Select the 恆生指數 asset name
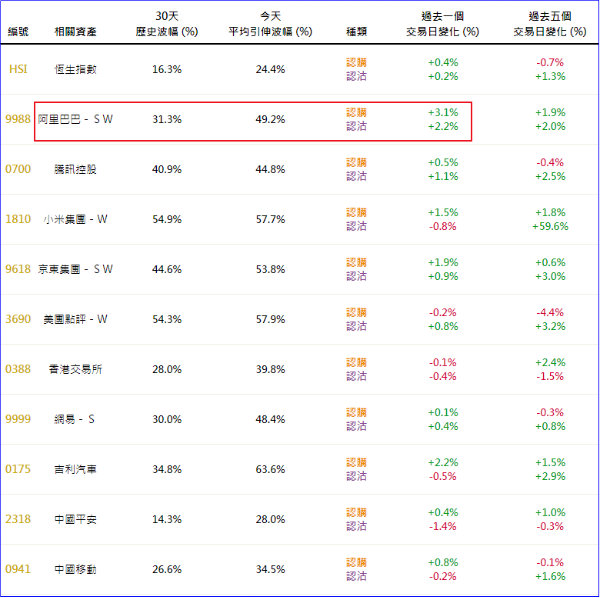Image resolution: width=600 pixels, height=598 pixels. pyautogui.click(x=75, y=69)
